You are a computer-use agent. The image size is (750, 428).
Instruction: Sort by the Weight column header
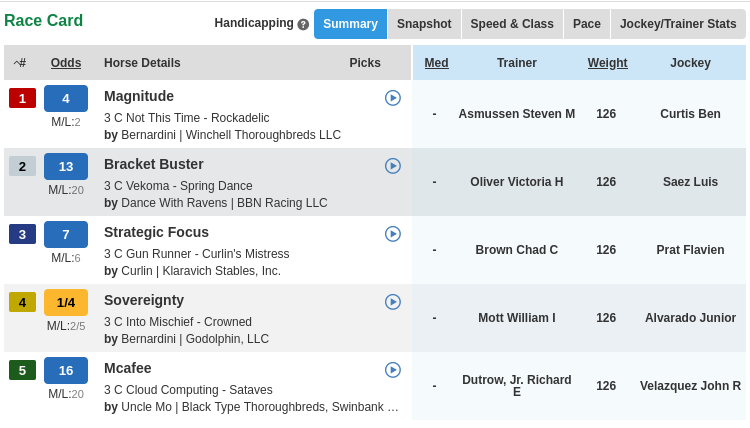coord(607,63)
